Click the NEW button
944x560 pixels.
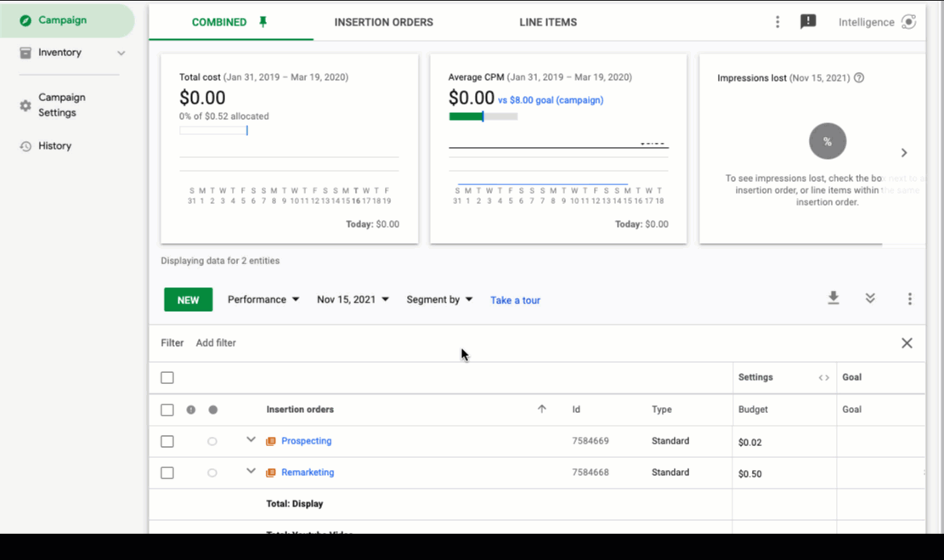click(x=188, y=298)
